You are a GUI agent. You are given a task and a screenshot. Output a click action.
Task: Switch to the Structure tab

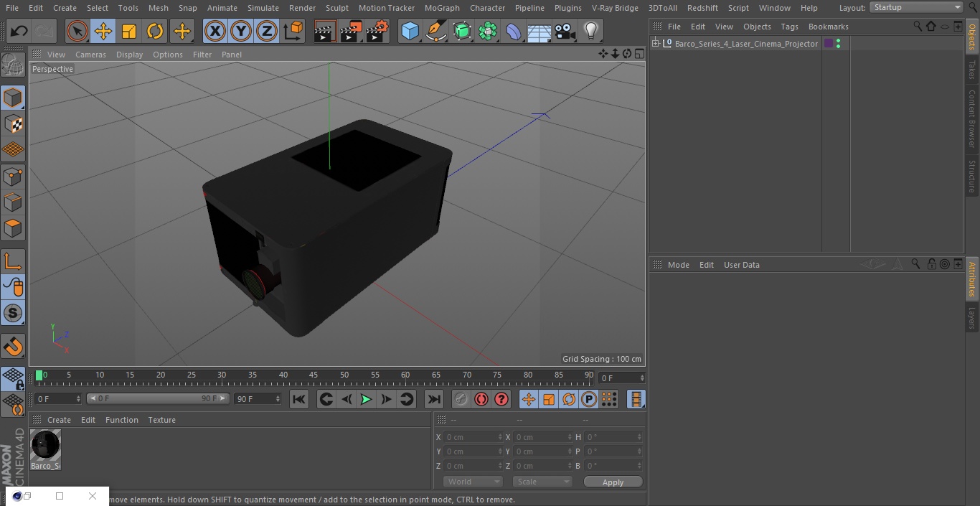click(x=972, y=176)
